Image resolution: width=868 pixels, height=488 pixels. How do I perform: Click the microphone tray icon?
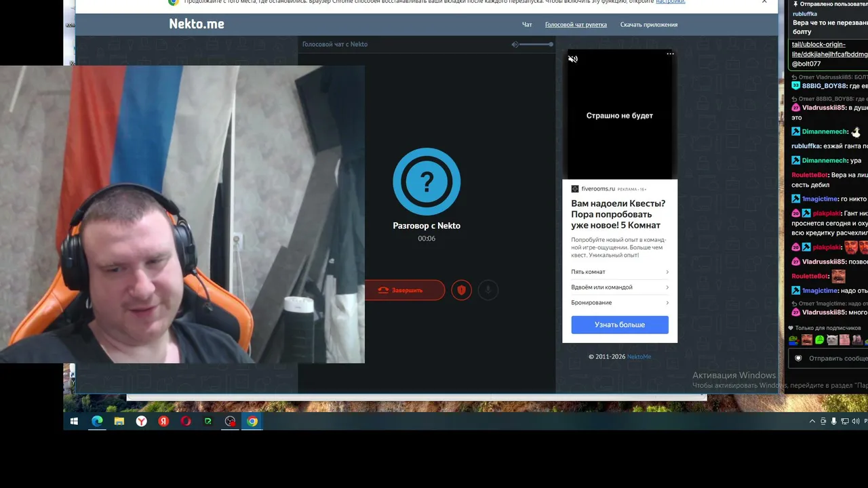(x=833, y=422)
